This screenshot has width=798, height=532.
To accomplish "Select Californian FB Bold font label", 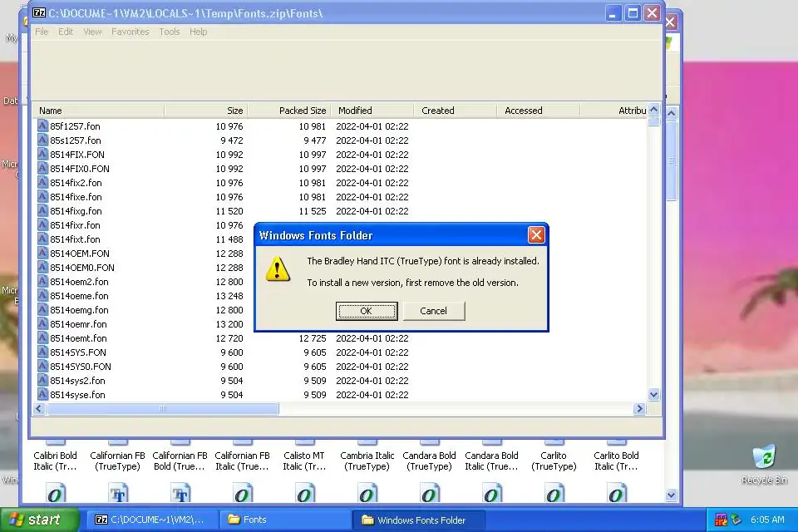I will point(180,461).
